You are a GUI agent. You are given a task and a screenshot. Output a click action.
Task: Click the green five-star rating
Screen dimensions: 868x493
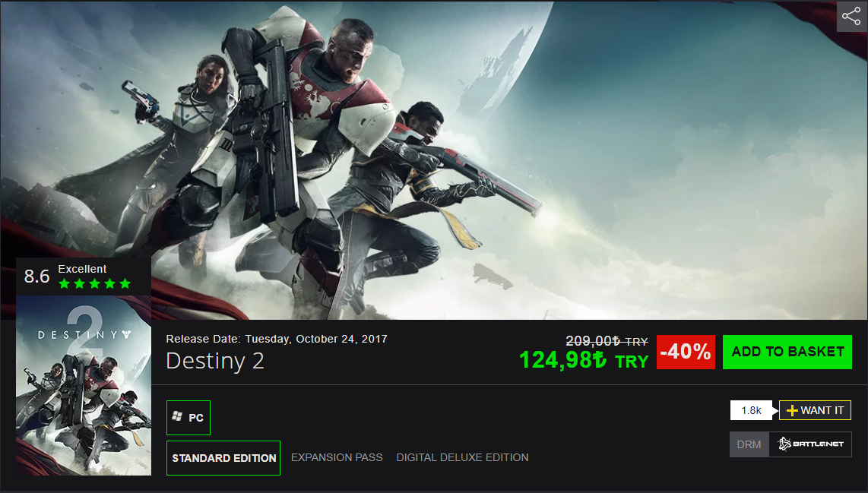95,284
